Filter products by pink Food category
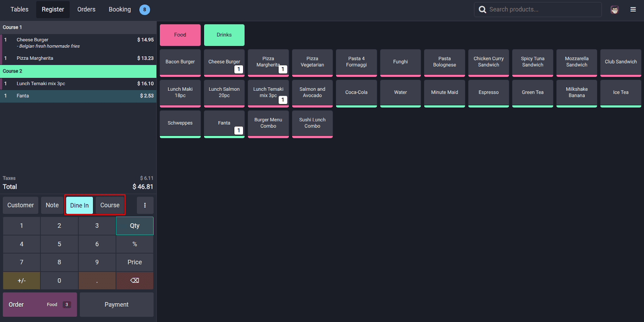Viewport: 644px width, 322px height. click(180, 35)
